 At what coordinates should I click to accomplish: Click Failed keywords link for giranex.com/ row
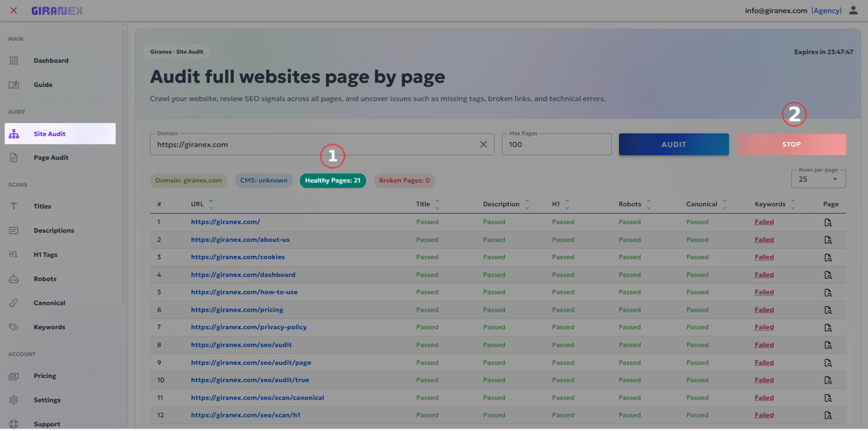[x=764, y=222]
